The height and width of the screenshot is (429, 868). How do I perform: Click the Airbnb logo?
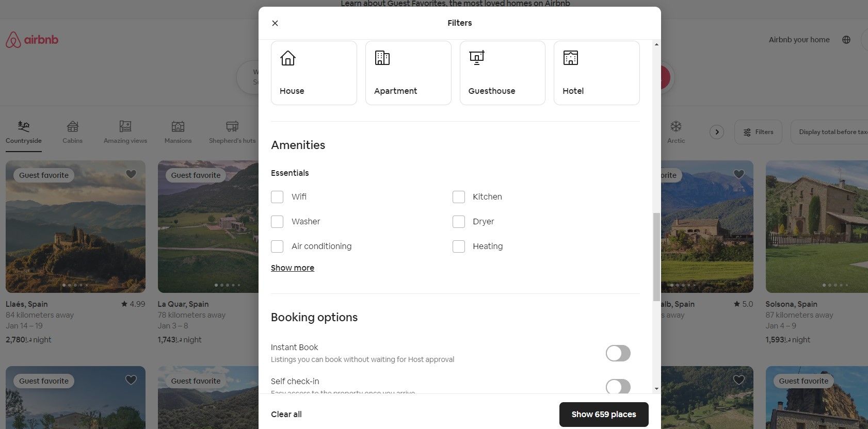point(32,40)
